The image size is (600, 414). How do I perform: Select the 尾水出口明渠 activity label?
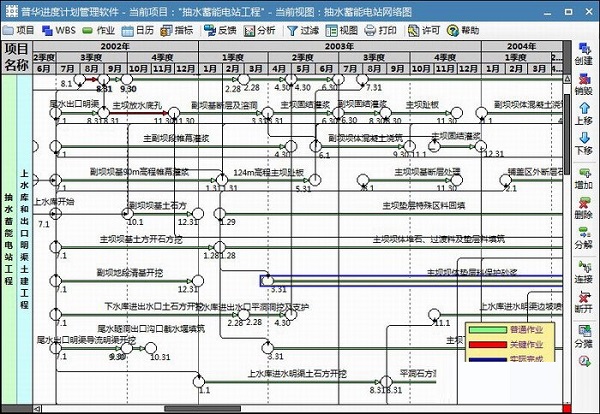74,104
